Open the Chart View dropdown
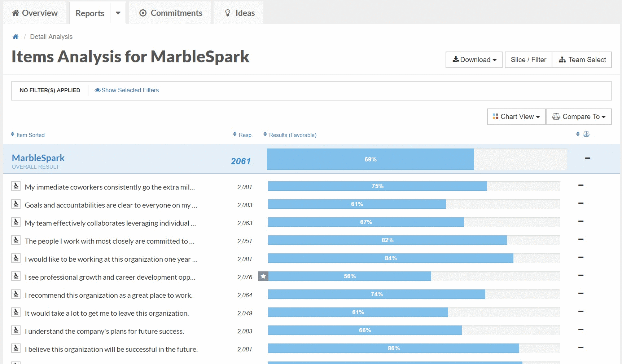622x364 pixels. [x=516, y=117]
